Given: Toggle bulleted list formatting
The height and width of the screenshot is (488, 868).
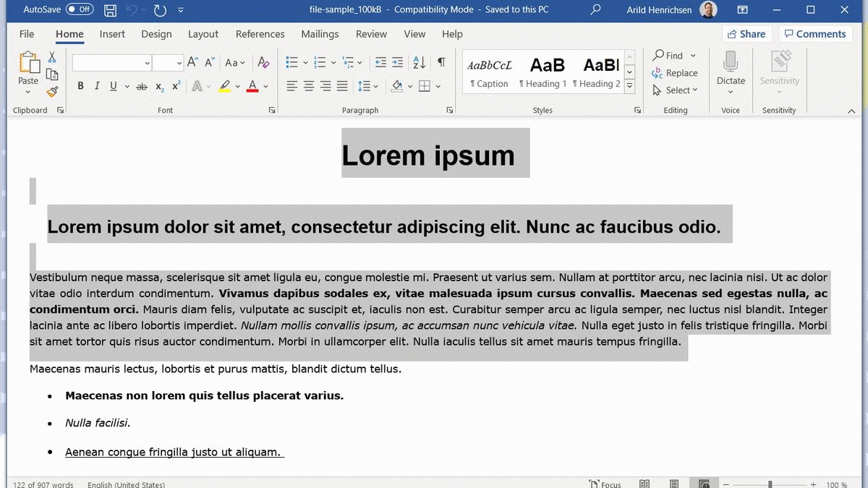Looking at the screenshot, I should 292,62.
